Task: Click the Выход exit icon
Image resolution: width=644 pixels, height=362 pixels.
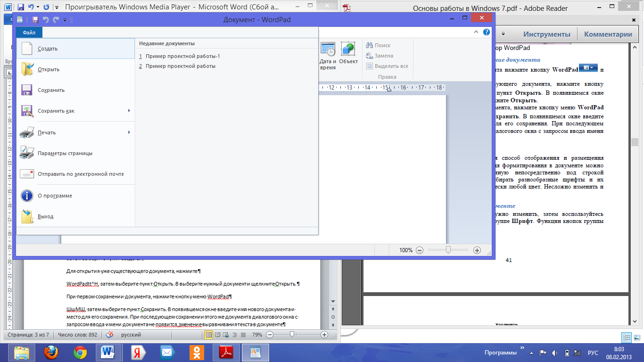Action: pos(27,216)
